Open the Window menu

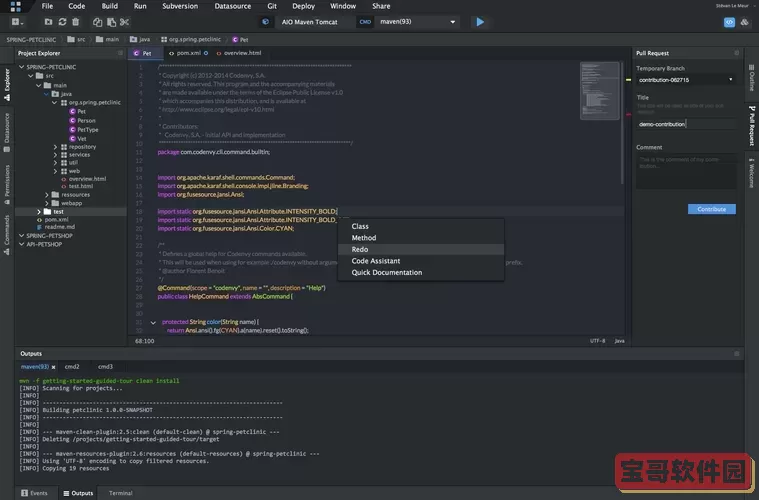(343, 6)
